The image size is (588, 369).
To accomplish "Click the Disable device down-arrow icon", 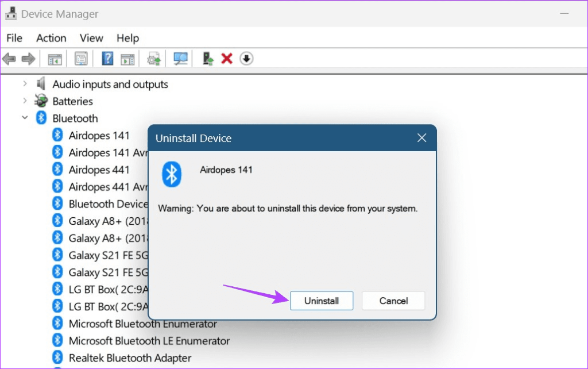I will coord(246,58).
